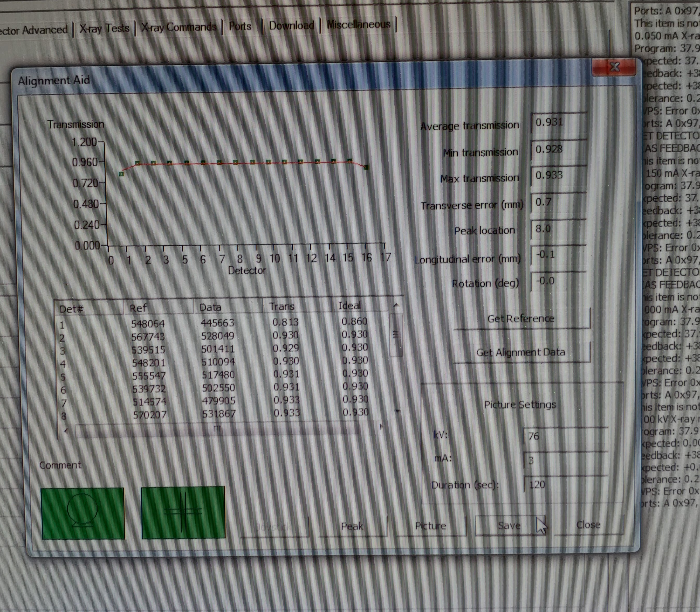Click the Data column header
This screenshot has width=700, height=612.
click(228, 307)
